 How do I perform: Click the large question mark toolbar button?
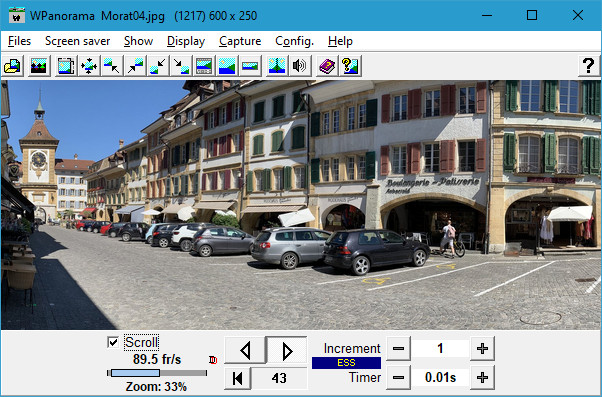pyautogui.click(x=589, y=66)
